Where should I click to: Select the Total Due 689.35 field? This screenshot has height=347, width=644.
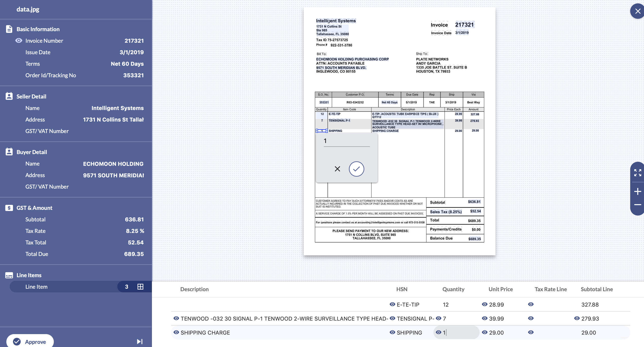(x=84, y=253)
